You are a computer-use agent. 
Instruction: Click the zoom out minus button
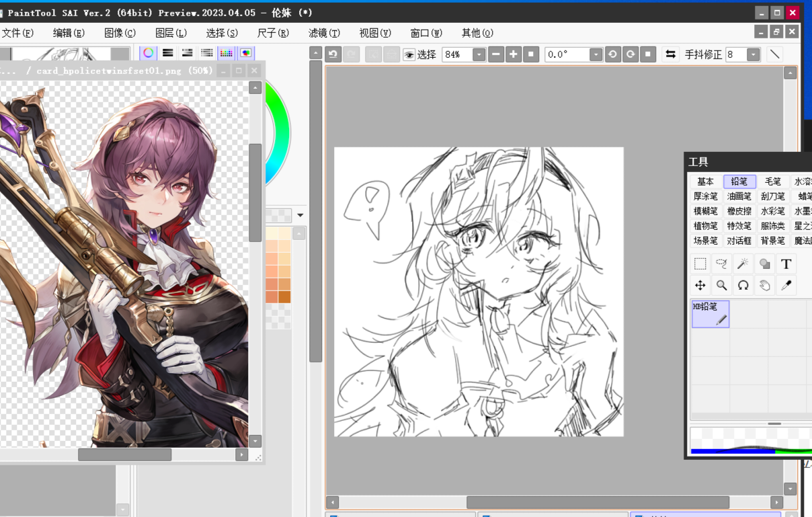496,54
